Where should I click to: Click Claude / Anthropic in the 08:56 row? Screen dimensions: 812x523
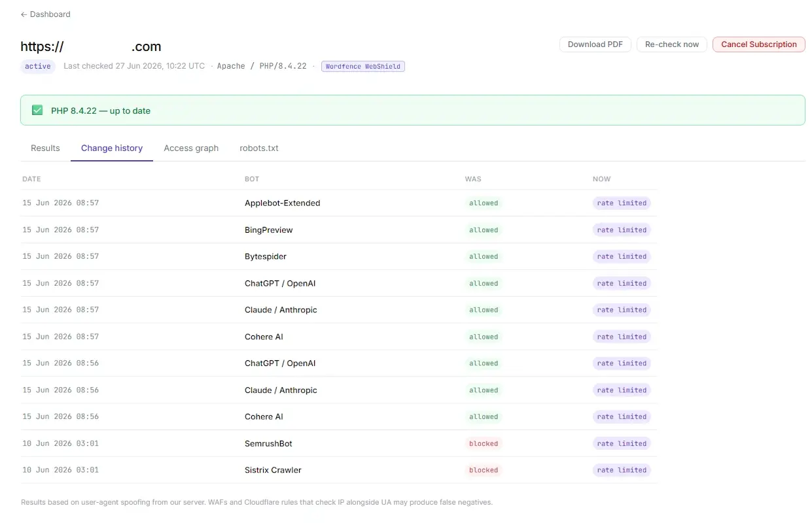281,390
